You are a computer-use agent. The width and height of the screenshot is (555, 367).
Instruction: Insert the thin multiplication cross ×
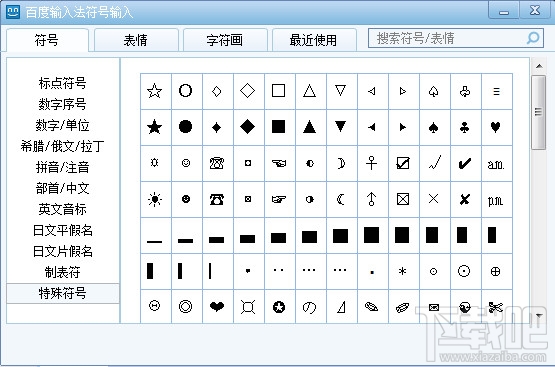pyautogui.click(x=434, y=199)
